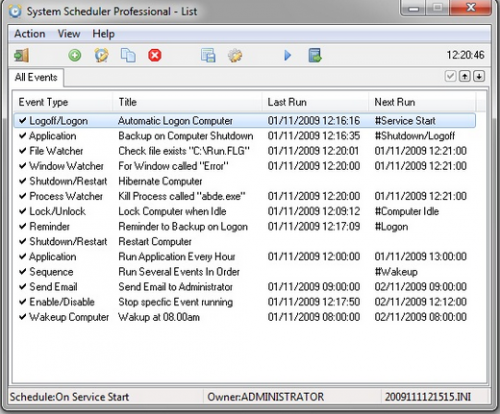Click the Send Email event type cell
The image size is (500, 414).
[x=53, y=287]
